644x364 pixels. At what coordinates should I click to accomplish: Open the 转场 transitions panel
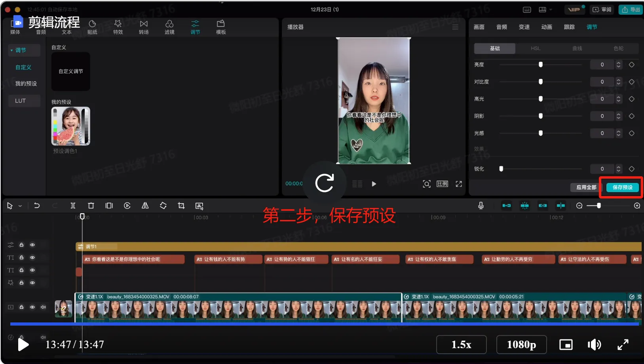pyautogui.click(x=144, y=27)
